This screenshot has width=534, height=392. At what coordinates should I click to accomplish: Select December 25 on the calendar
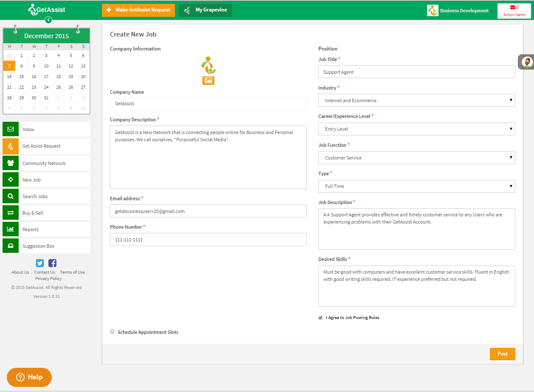point(59,87)
